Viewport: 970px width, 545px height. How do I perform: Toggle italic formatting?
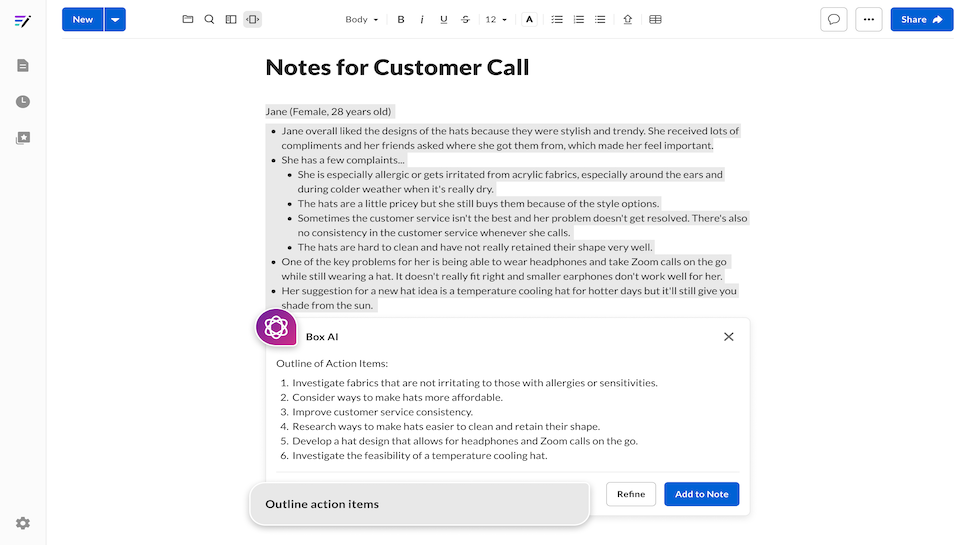tap(422, 19)
